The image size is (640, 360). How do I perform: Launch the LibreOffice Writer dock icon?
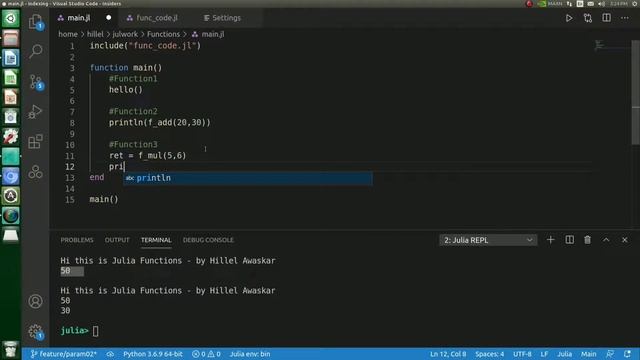(11, 58)
